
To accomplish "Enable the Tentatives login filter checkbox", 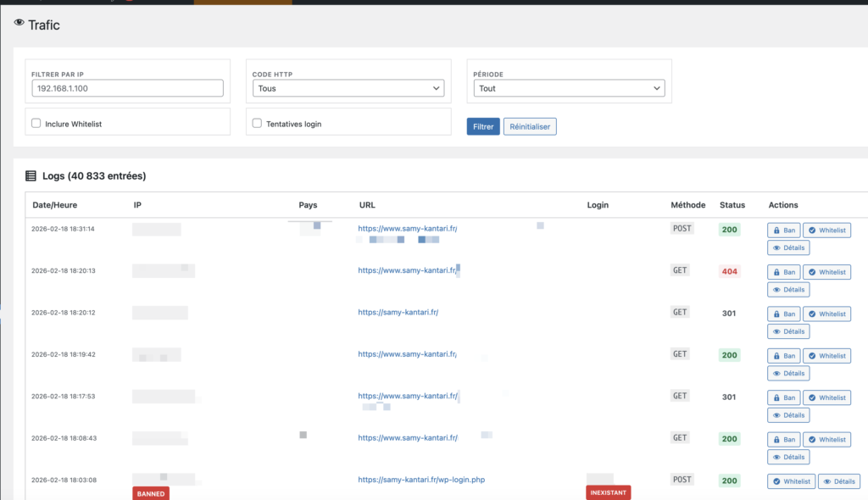I will [x=256, y=122].
